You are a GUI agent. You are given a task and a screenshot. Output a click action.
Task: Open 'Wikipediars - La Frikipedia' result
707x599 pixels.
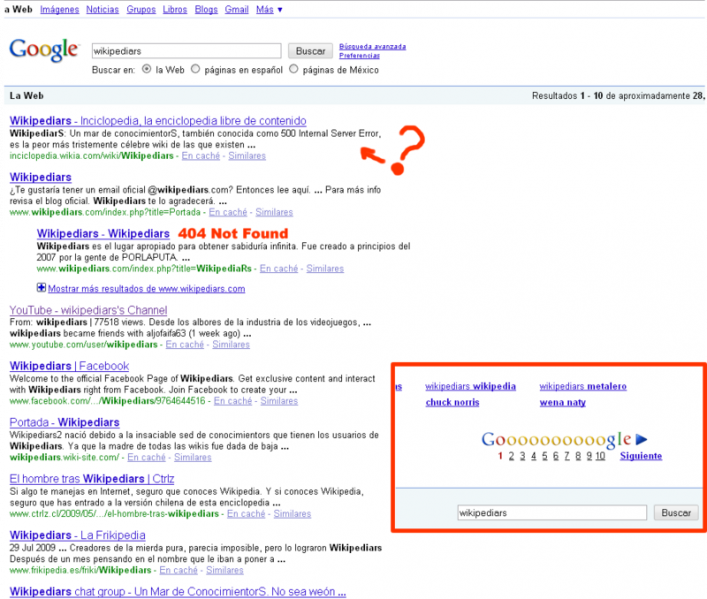click(78, 535)
